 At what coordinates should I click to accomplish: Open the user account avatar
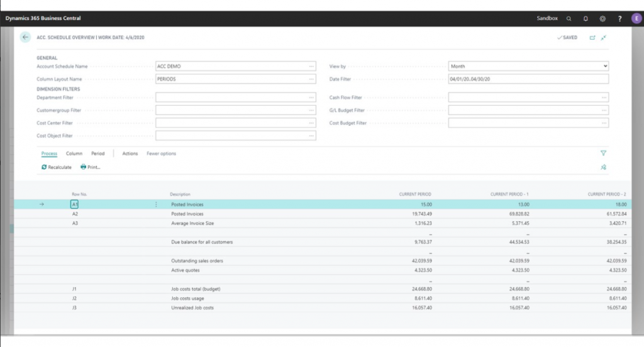pos(635,19)
